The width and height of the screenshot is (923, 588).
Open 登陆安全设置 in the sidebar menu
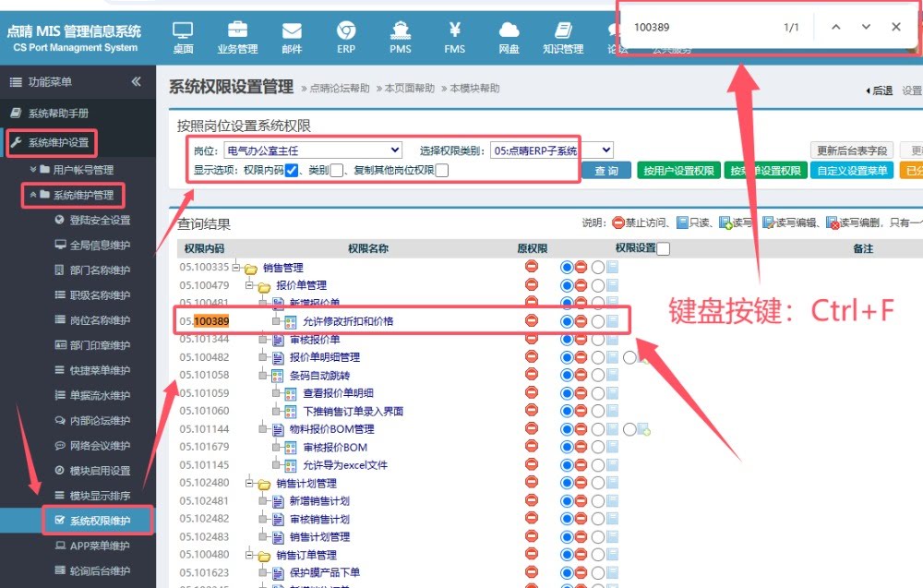click(x=100, y=221)
